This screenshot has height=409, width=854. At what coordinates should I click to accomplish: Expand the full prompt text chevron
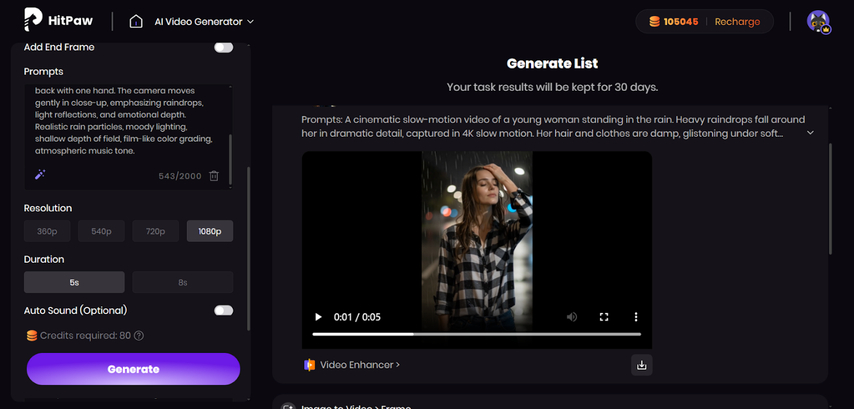click(810, 133)
